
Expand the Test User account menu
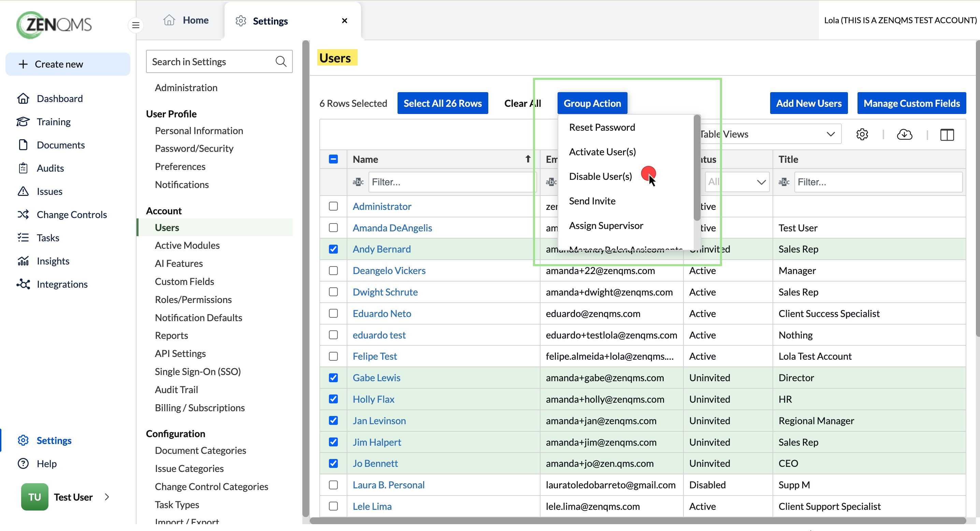pyautogui.click(x=107, y=497)
